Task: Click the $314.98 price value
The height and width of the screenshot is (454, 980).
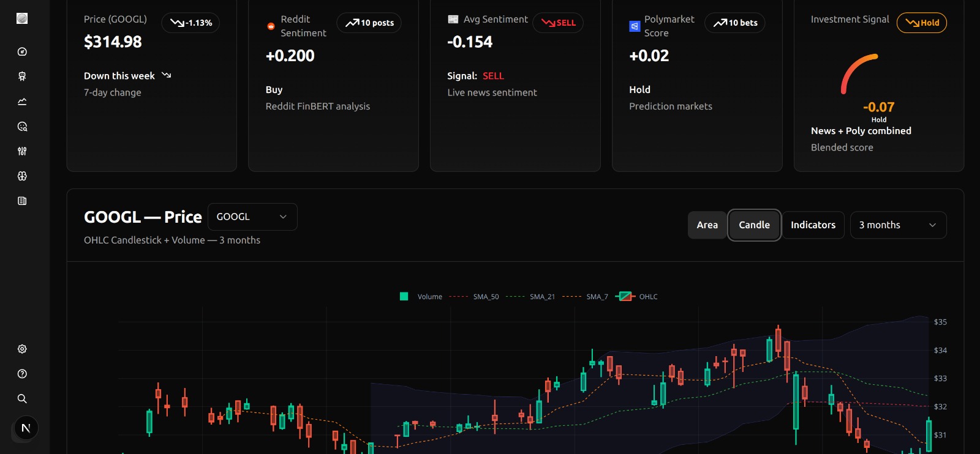Action: (x=113, y=42)
